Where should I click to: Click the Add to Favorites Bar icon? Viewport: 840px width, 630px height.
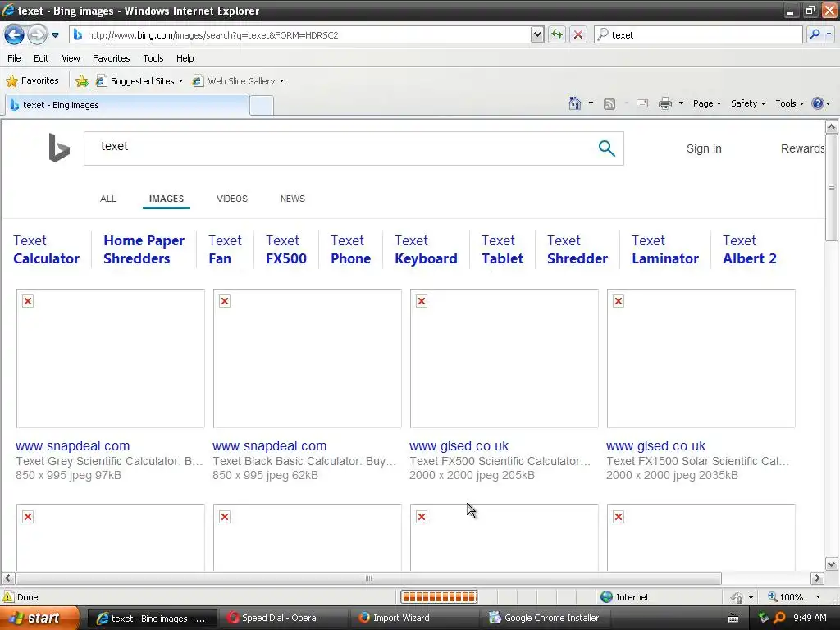tap(82, 81)
